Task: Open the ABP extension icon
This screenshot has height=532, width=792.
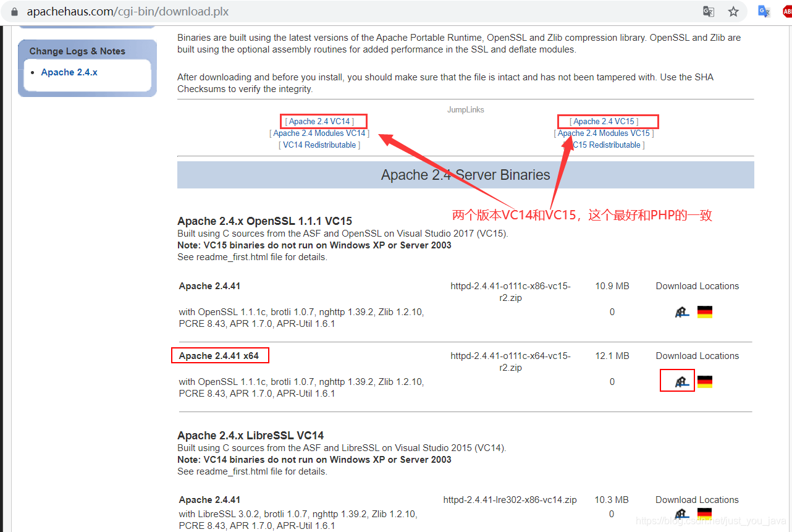Action: pos(787,11)
